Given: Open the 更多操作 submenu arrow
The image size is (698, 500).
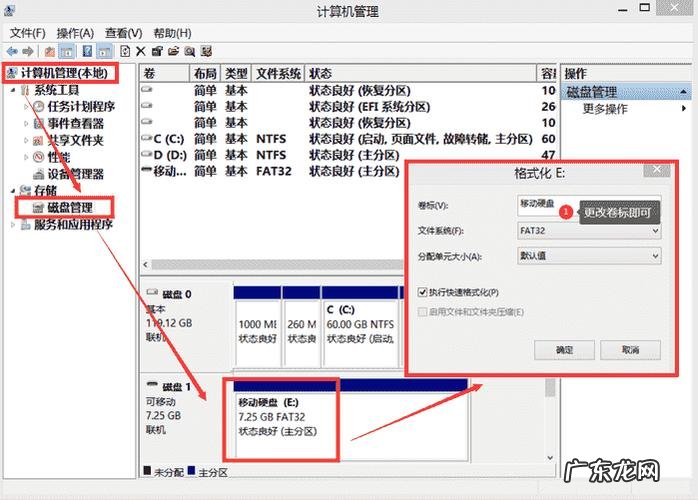Looking at the screenshot, I should point(684,108).
